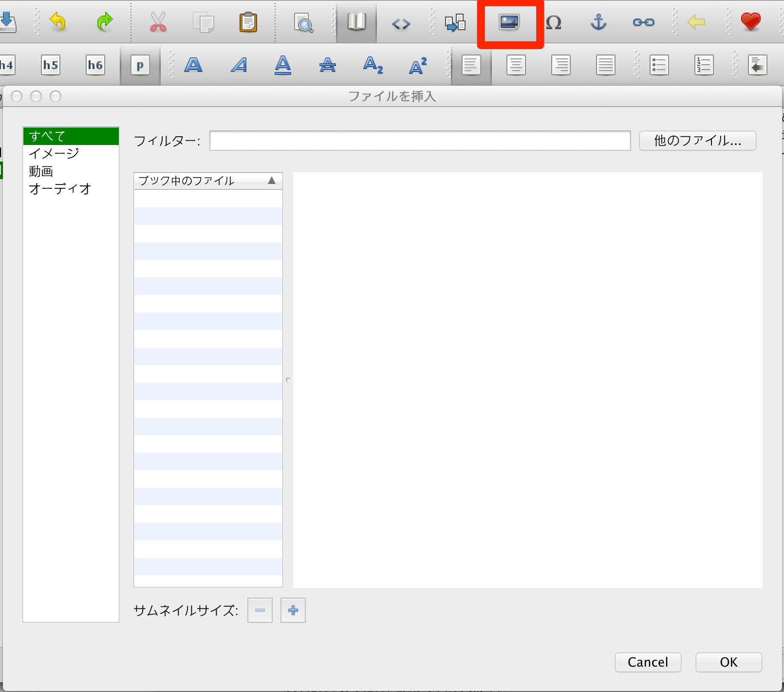Screen dimensions: 784x692
Task: Click the 他のファイル... button
Action: [697, 141]
